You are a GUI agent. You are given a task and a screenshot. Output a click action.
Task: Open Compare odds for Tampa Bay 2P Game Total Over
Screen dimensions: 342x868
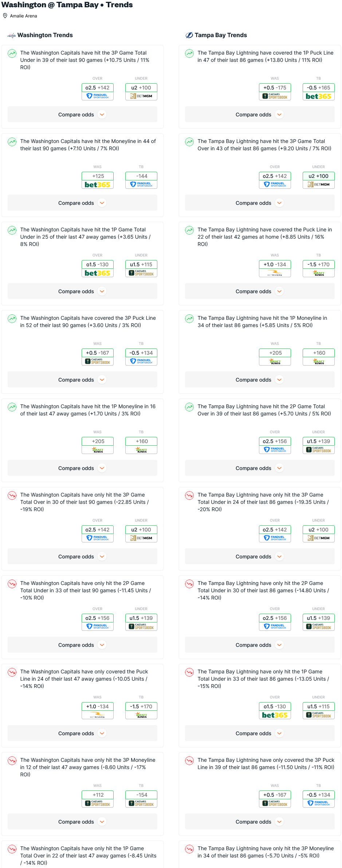pos(260,468)
